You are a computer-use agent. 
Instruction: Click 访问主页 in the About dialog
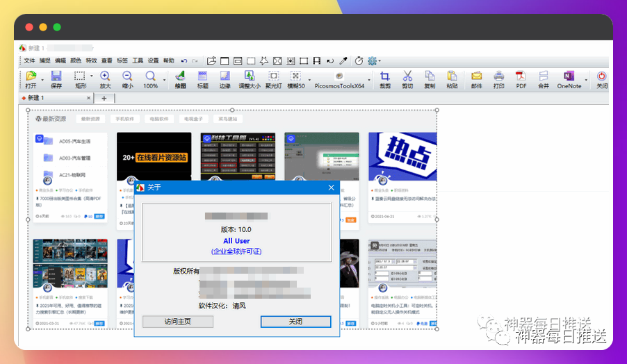click(x=178, y=322)
